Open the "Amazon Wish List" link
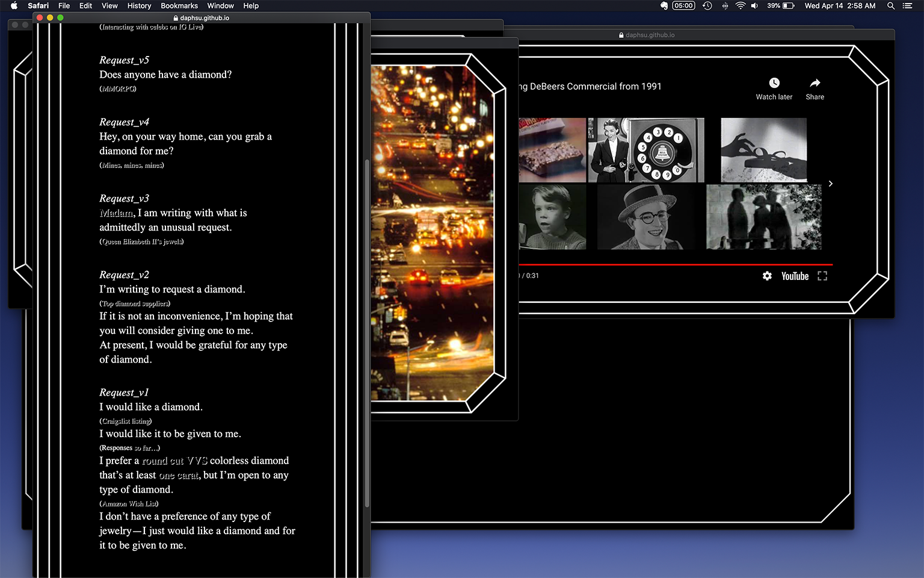924x578 pixels. click(129, 504)
